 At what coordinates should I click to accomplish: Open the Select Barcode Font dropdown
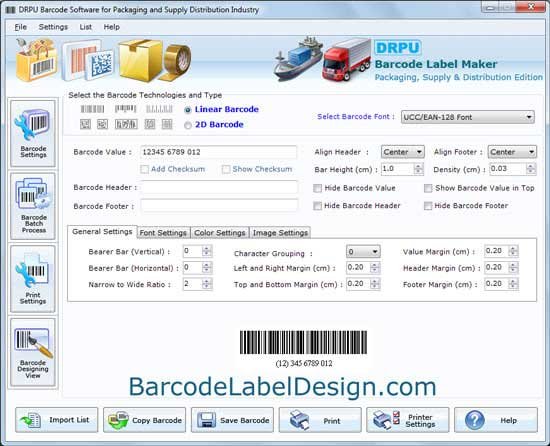coord(468,117)
